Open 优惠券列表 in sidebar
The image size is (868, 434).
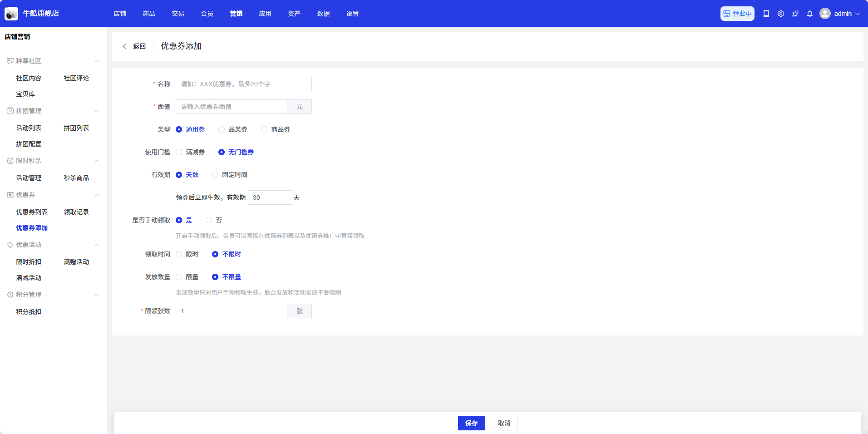tap(32, 212)
